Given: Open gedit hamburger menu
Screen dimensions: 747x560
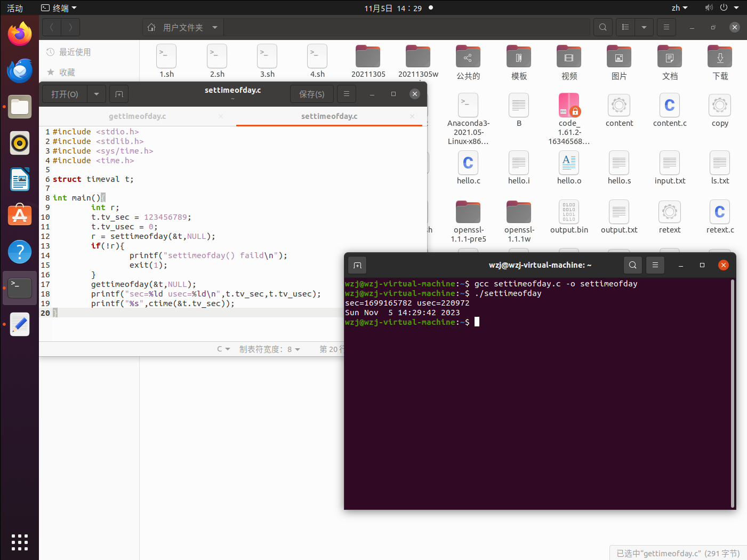Looking at the screenshot, I should [347, 94].
